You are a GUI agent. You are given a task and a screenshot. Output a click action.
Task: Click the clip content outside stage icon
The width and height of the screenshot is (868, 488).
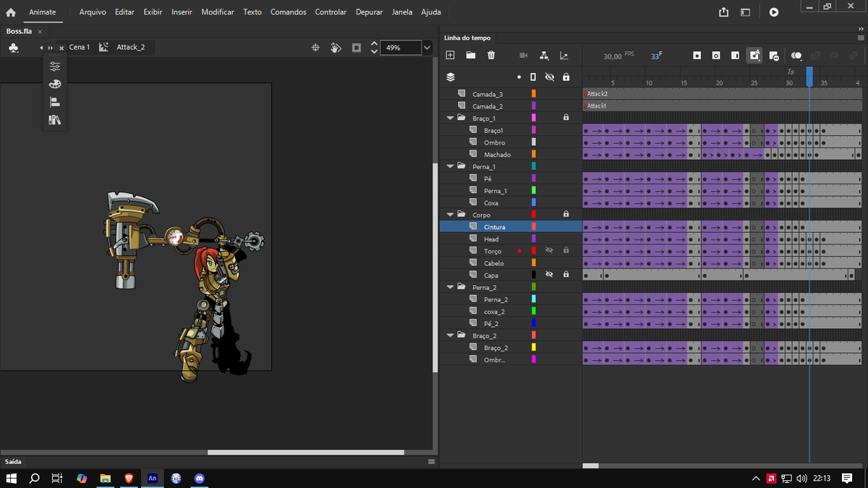[x=357, y=48]
